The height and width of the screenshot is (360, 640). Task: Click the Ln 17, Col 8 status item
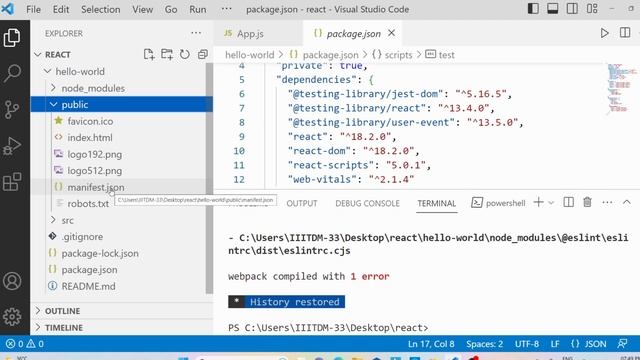[x=431, y=344]
